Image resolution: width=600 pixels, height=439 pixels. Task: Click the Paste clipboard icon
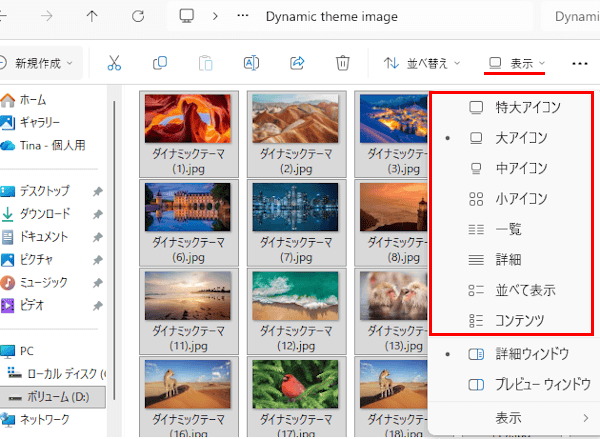tap(205, 63)
